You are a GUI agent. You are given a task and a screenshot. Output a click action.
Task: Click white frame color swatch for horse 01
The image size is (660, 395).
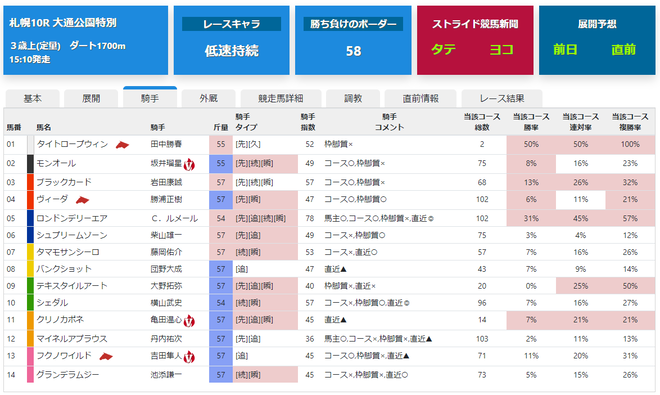[x=30, y=144]
